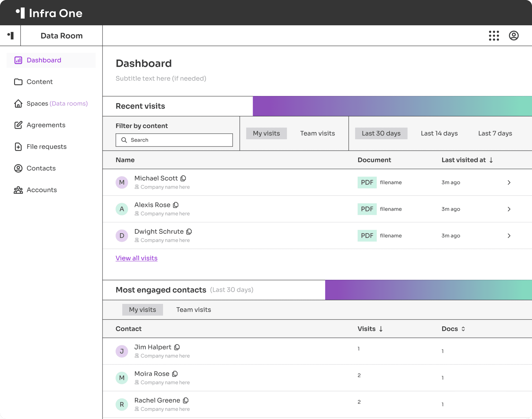Image resolution: width=532 pixels, height=419 pixels.
Task: Click the Infra One logo in sidebar header
Action: point(10,36)
